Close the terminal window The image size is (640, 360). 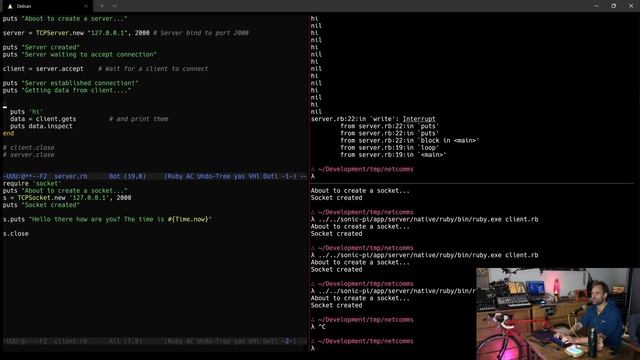[631, 6]
